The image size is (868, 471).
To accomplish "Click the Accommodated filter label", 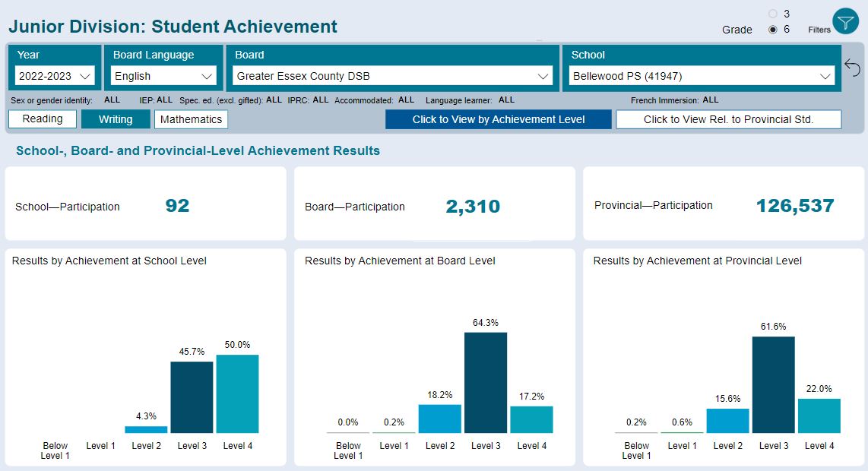I will pos(364,100).
